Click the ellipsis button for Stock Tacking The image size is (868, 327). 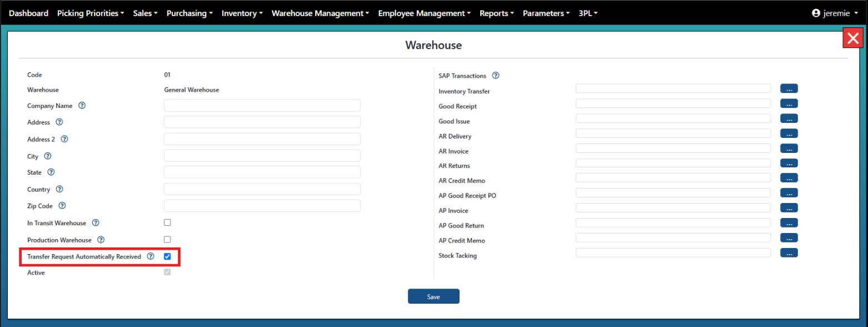pos(789,252)
